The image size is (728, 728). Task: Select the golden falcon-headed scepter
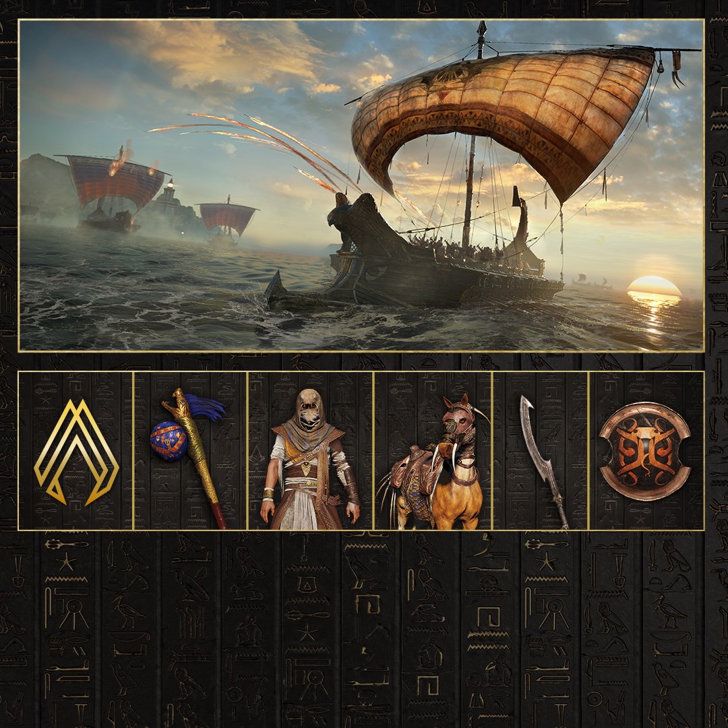(x=194, y=458)
